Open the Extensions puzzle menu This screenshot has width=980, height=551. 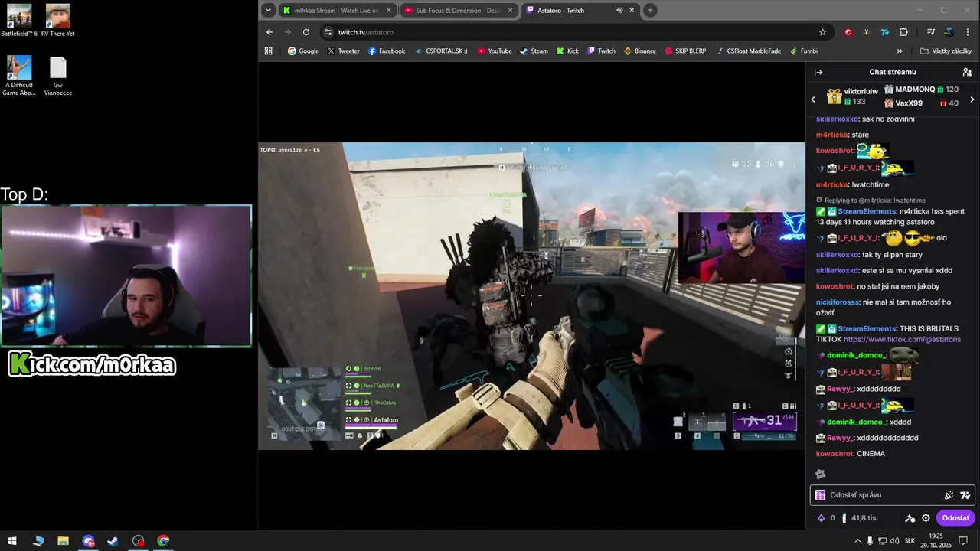903,32
